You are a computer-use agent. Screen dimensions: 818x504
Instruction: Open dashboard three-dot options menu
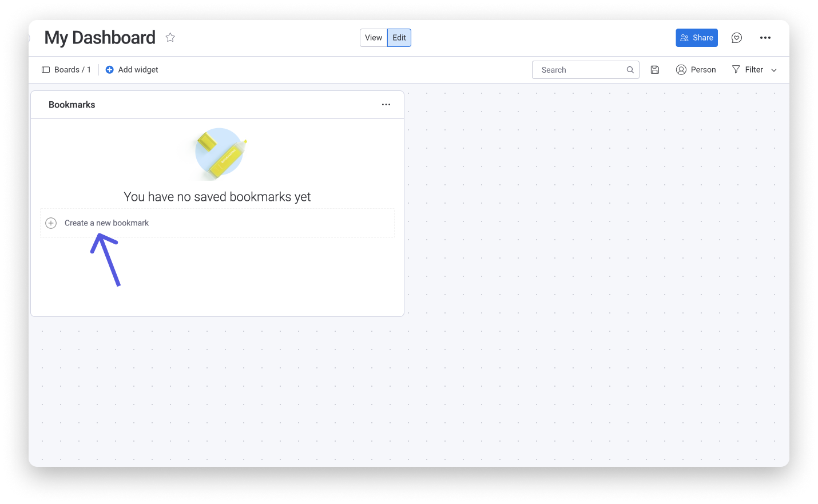pyautogui.click(x=765, y=38)
